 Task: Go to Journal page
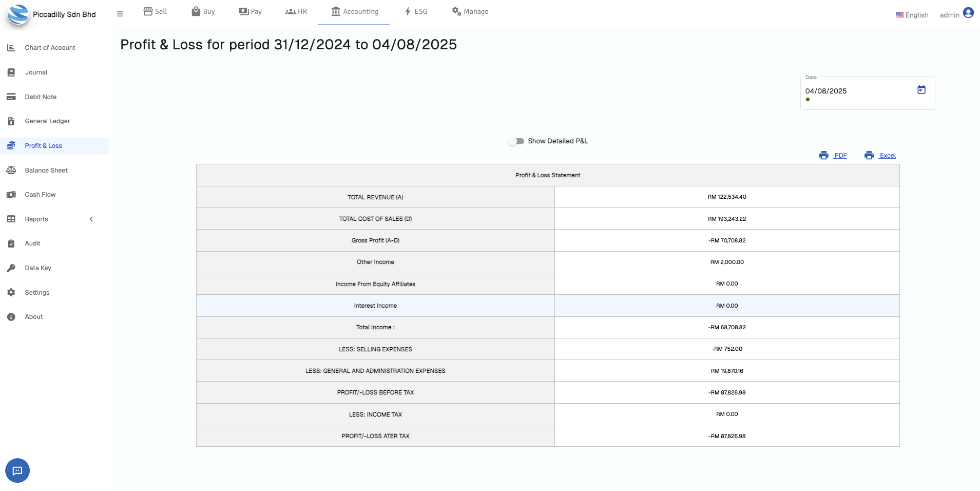point(36,72)
